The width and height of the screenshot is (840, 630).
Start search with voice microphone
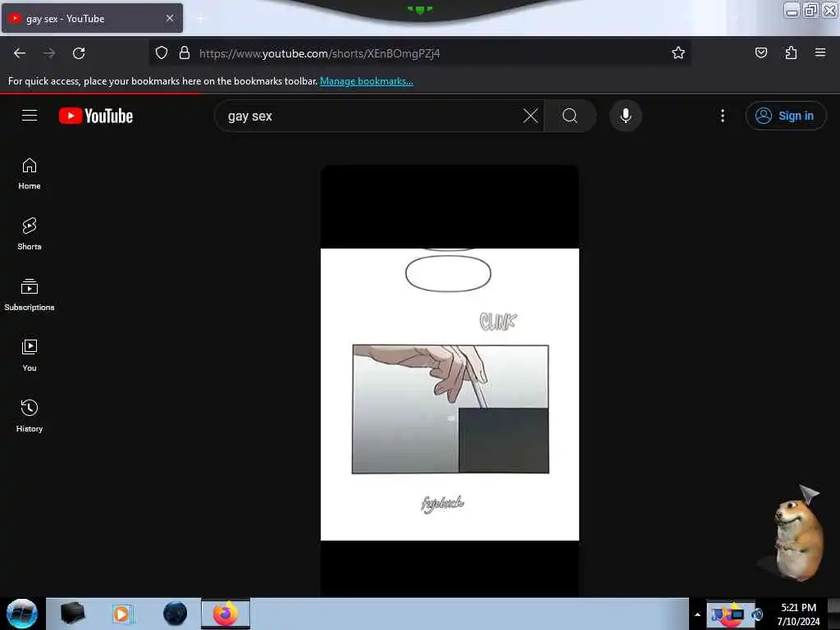[626, 116]
